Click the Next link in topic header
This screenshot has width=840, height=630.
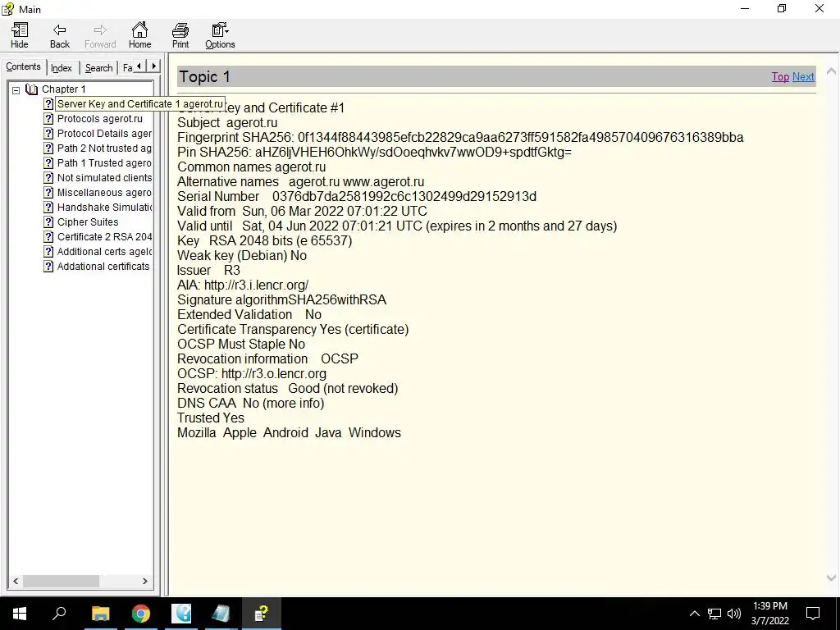(x=803, y=76)
